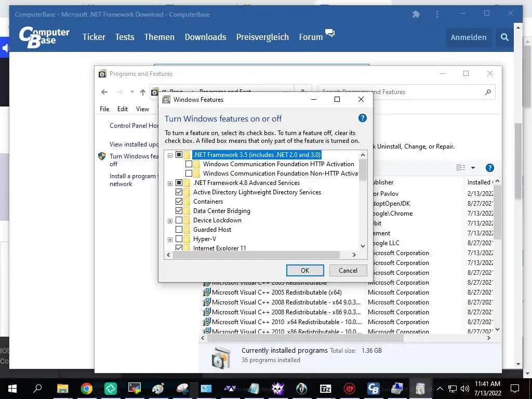
Task: Enable Windows Communication Foundation HTTP Activation
Action: point(189,164)
